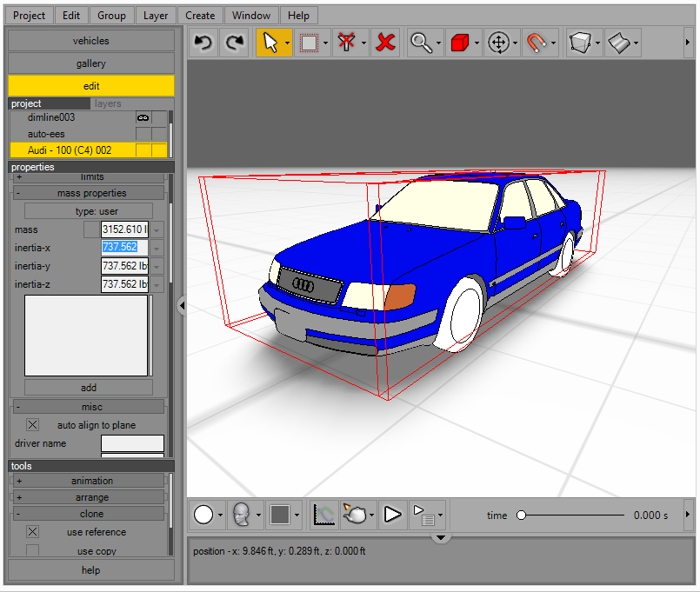Viewport: 700px width, 592px height.
Task: Click the tilted plane icon
Action: pos(619,43)
